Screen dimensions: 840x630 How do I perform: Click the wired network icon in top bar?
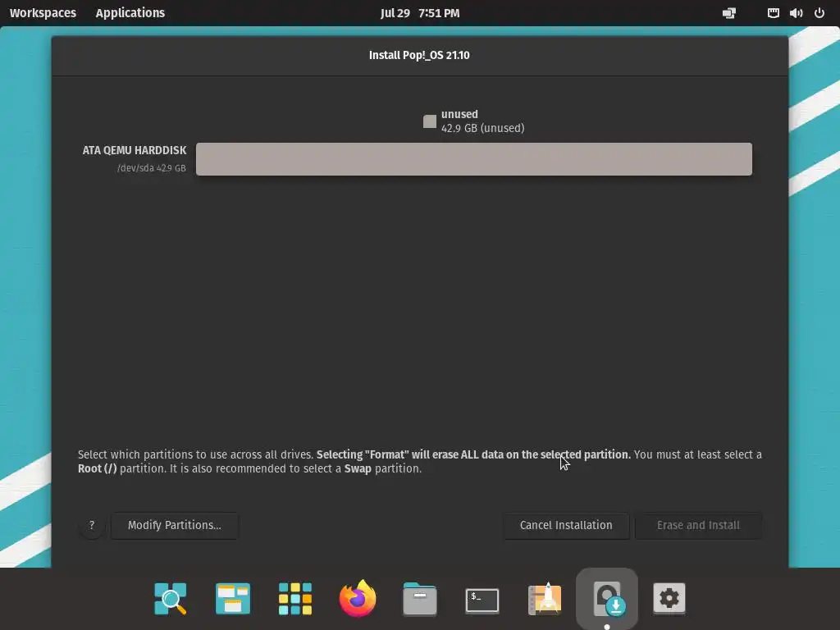click(x=773, y=13)
